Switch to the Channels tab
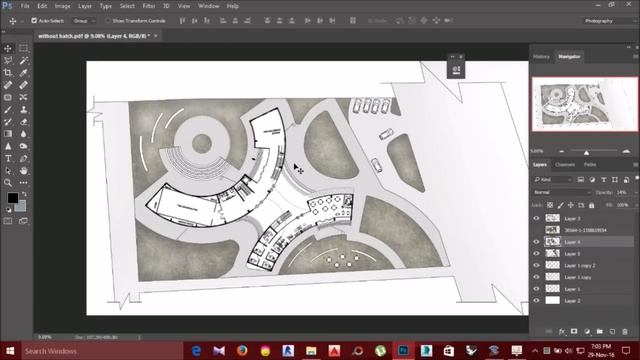 click(565, 164)
